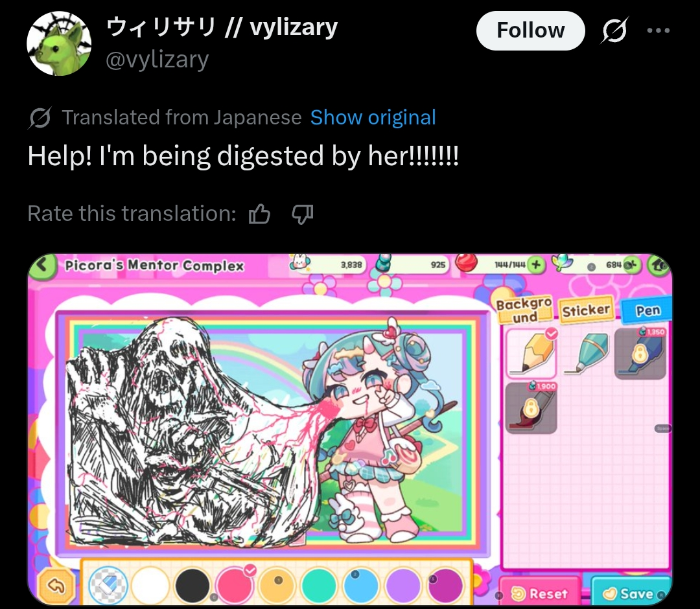
Task: Click the Reset button
Action: [540, 593]
